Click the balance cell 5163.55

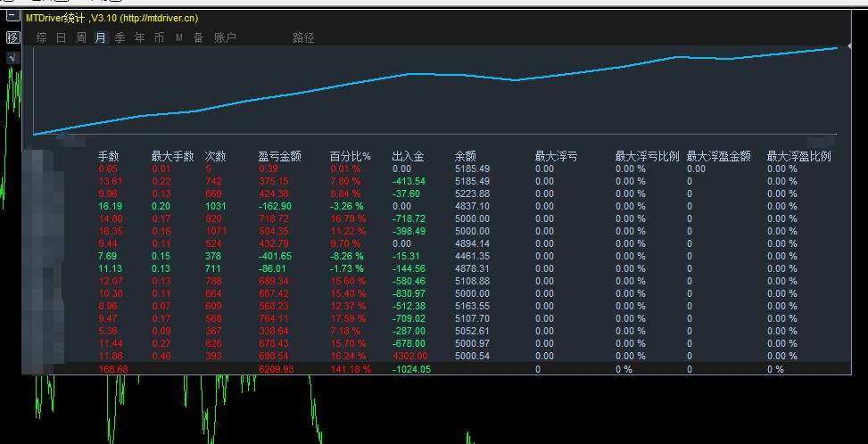(x=472, y=306)
